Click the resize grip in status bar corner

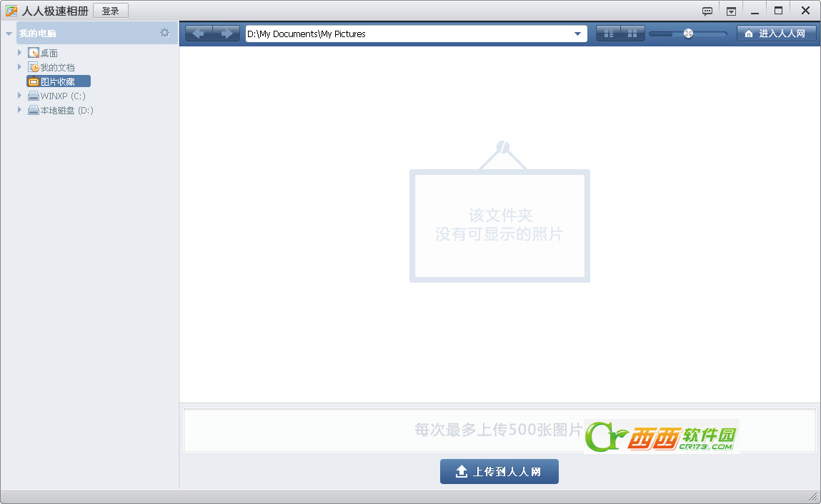coord(813,497)
